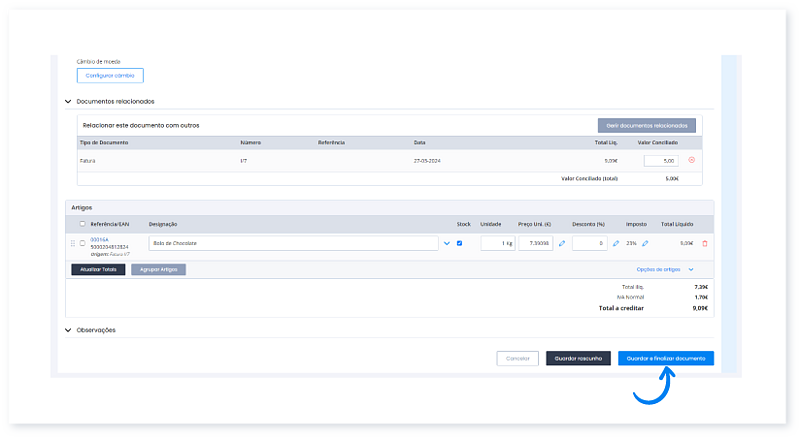Delete the Bolo de Chocolate article row

coord(704,243)
